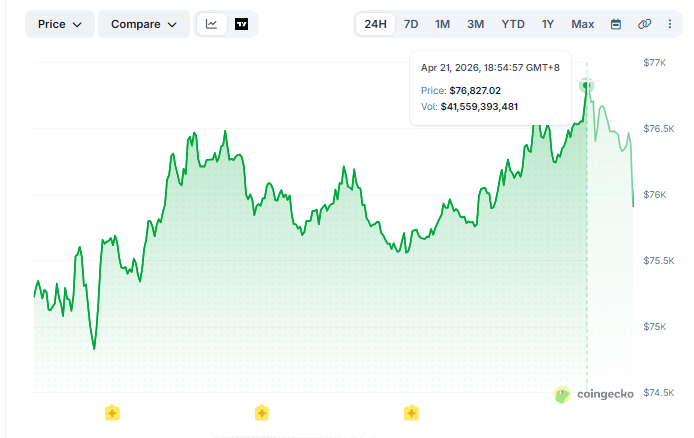Click the third yellow event marker
The width and height of the screenshot is (694, 438).
click(410, 412)
